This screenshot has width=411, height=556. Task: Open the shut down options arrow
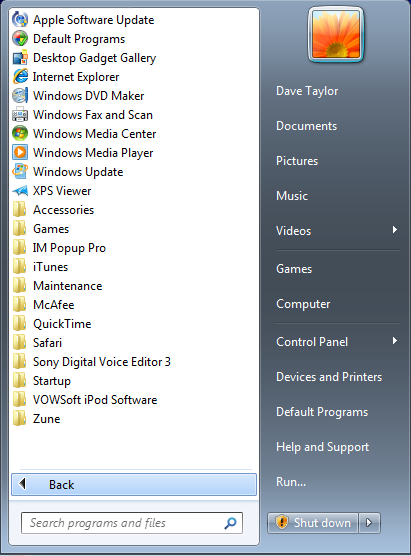click(x=369, y=523)
